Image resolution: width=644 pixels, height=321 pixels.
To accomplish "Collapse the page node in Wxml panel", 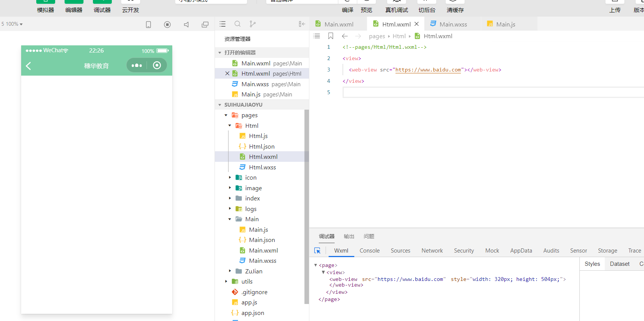I will point(316,265).
